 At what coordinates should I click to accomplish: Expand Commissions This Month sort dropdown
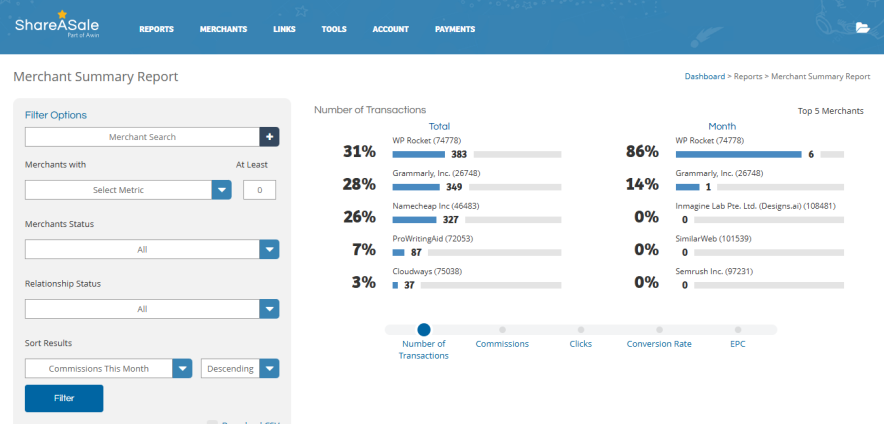click(x=181, y=368)
